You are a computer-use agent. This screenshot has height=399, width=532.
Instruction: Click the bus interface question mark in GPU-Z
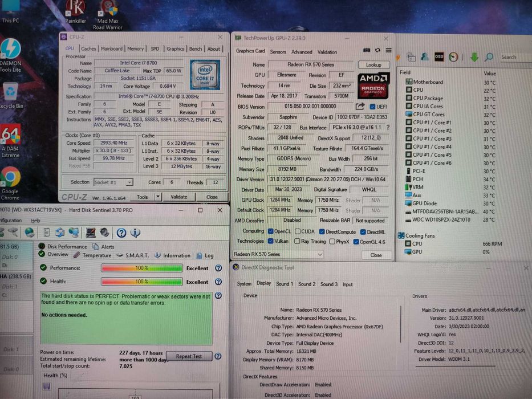(x=388, y=128)
